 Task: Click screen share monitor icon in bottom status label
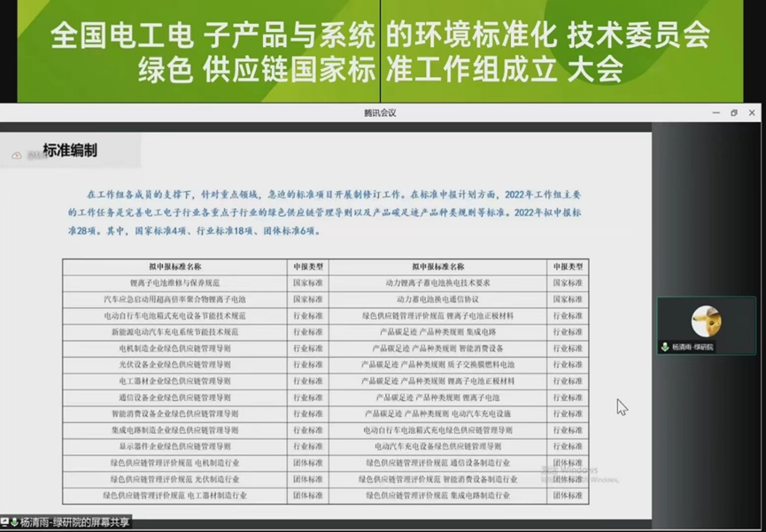tap(4, 522)
